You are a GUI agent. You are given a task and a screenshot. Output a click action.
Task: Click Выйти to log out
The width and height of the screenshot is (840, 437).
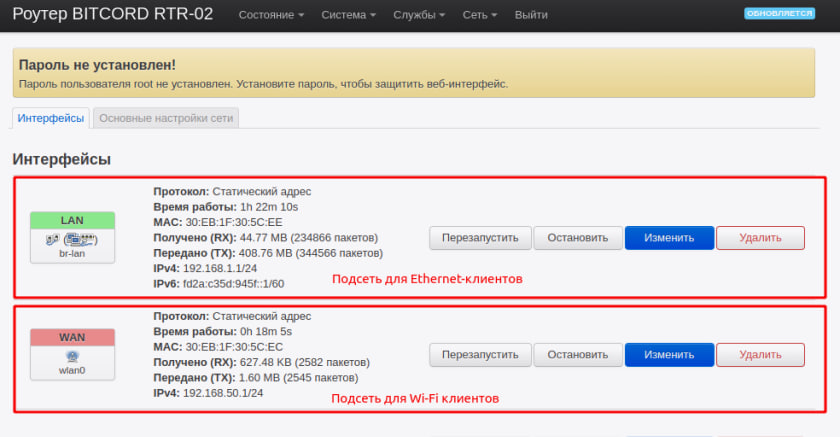(x=530, y=15)
